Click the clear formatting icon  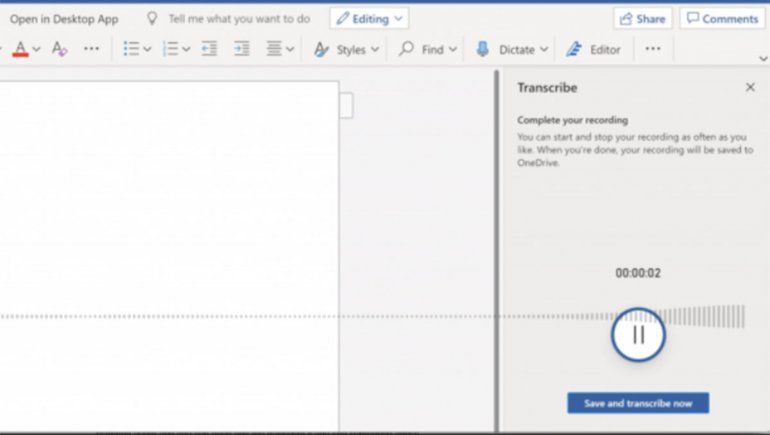59,49
